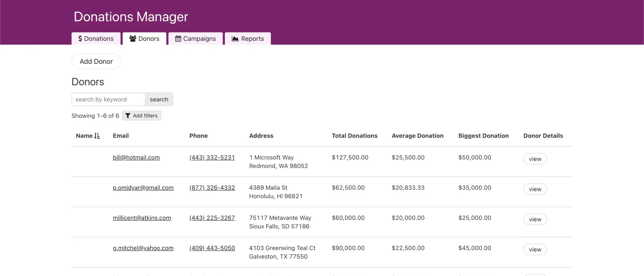View details for the g.mitchel@yahoo.com donor
644x276 pixels.
point(535,249)
